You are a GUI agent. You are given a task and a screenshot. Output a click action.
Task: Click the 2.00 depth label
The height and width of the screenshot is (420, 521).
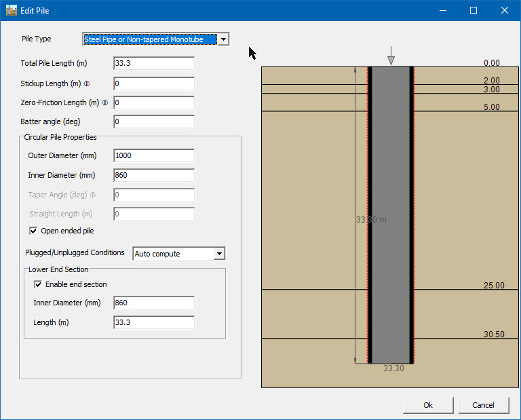pyautogui.click(x=491, y=81)
